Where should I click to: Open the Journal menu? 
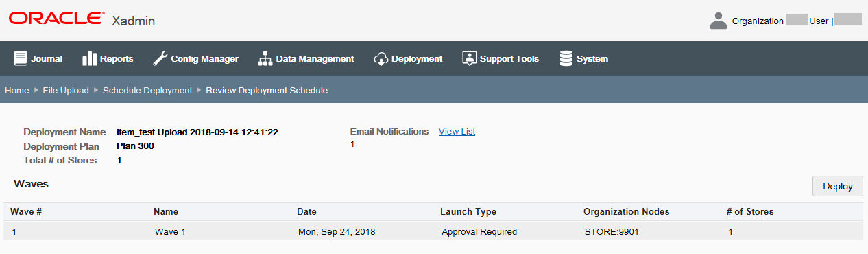pyautogui.click(x=38, y=58)
